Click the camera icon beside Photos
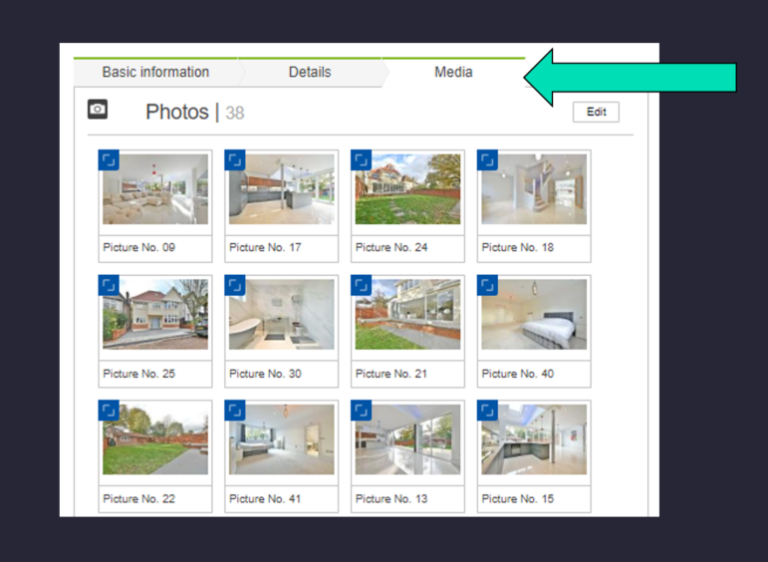The image size is (768, 562). (97, 109)
